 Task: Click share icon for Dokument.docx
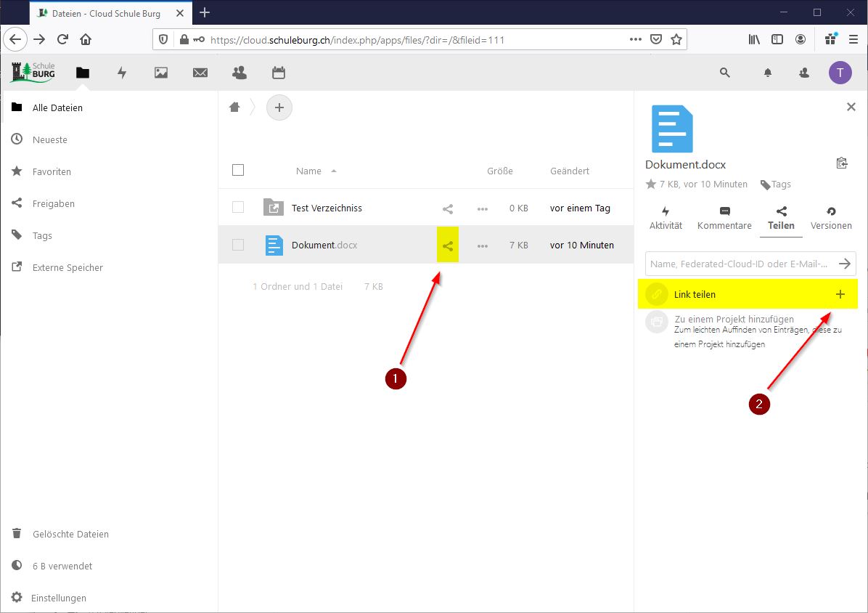tap(448, 245)
